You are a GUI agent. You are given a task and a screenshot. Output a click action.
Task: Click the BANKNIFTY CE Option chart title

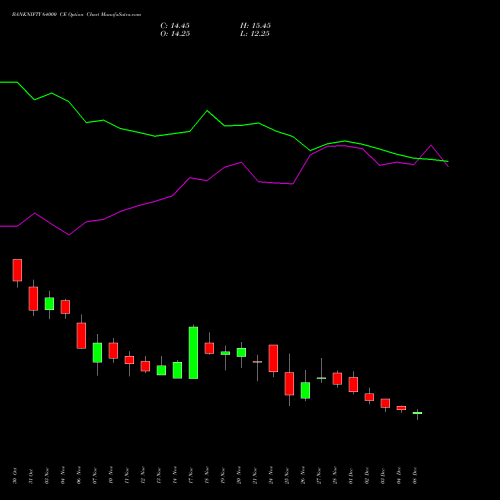point(76,15)
